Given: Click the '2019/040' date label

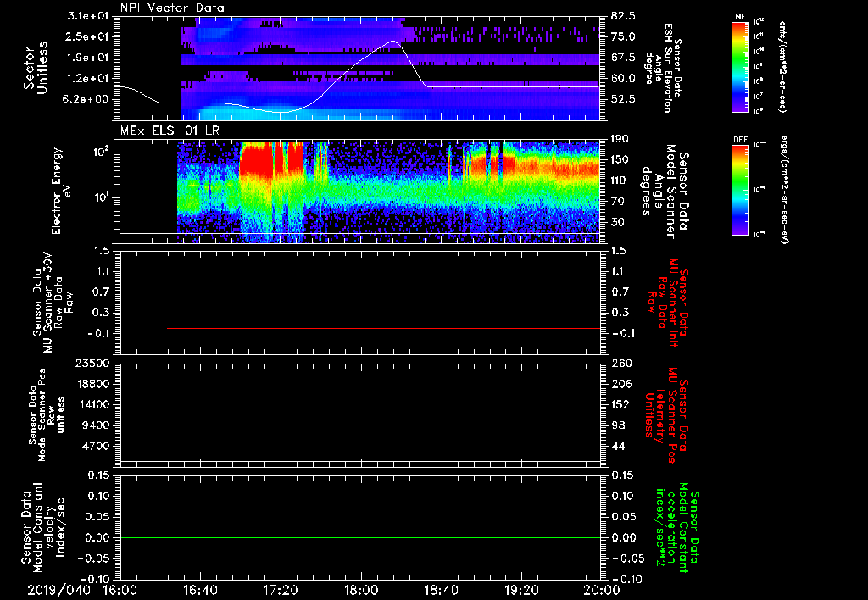Looking at the screenshot, I should (x=58, y=590).
